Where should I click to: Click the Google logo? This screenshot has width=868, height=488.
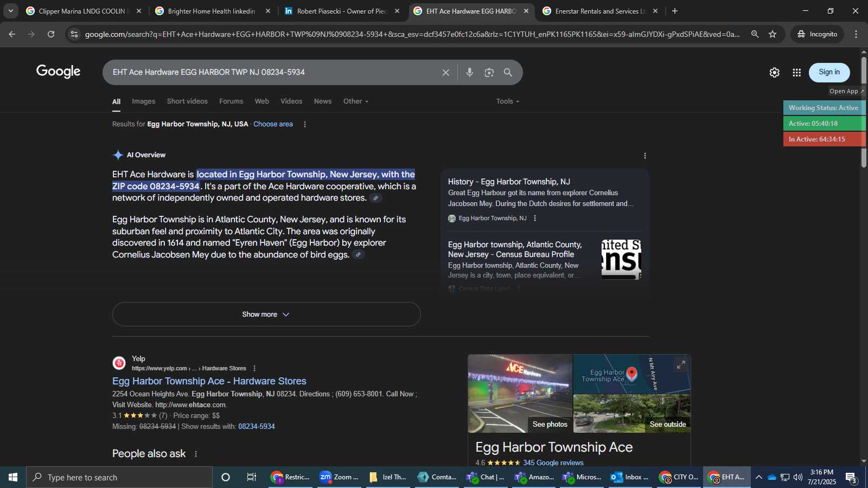[59, 72]
